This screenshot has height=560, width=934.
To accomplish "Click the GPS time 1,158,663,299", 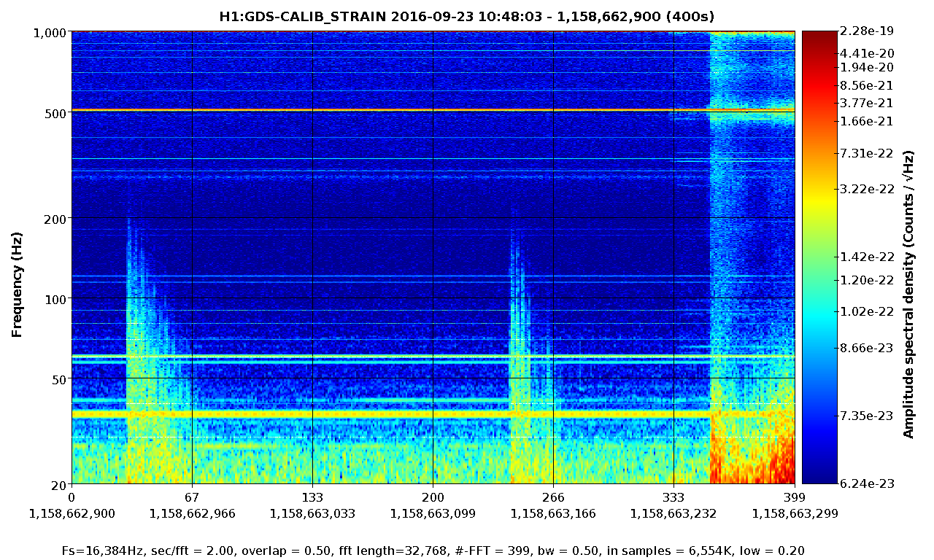I will pos(794,513).
